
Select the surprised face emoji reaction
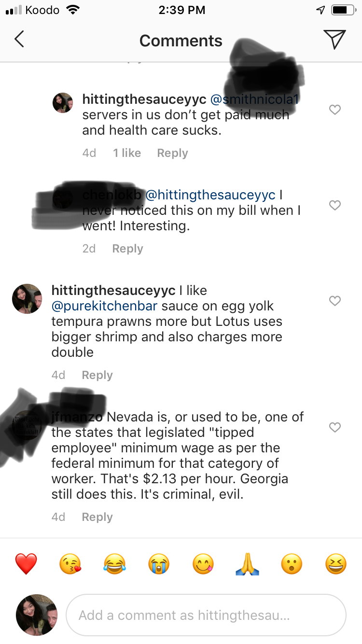(291, 563)
